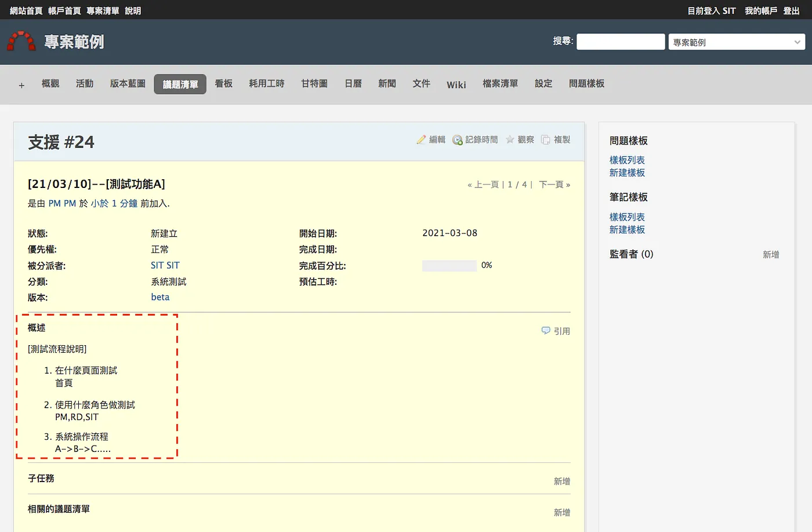Open the plus menu in navigation bar
Image resolution: width=812 pixels, height=532 pixels.
[21, 85]
